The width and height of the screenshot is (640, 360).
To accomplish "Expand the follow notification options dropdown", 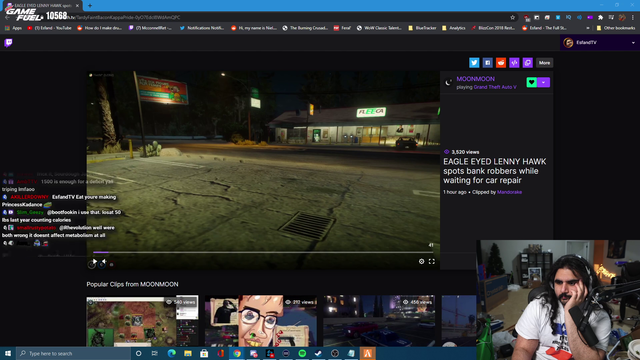I will pos(544,82).
